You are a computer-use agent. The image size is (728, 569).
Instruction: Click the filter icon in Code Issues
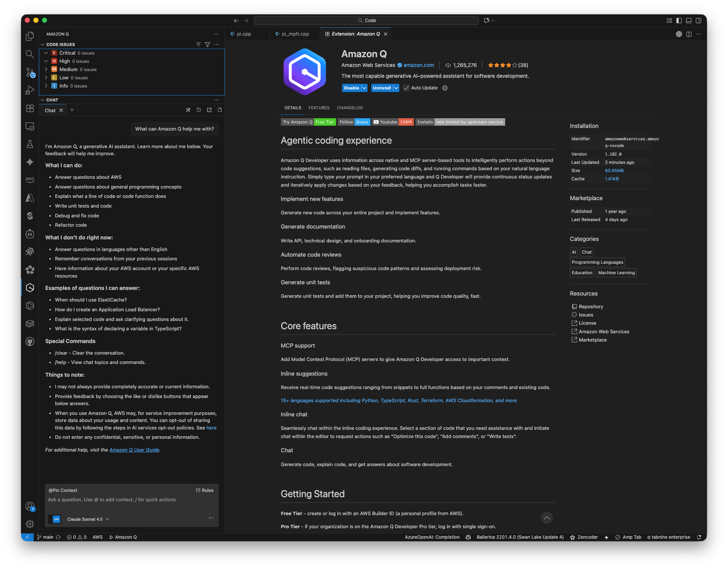(208, 45)
